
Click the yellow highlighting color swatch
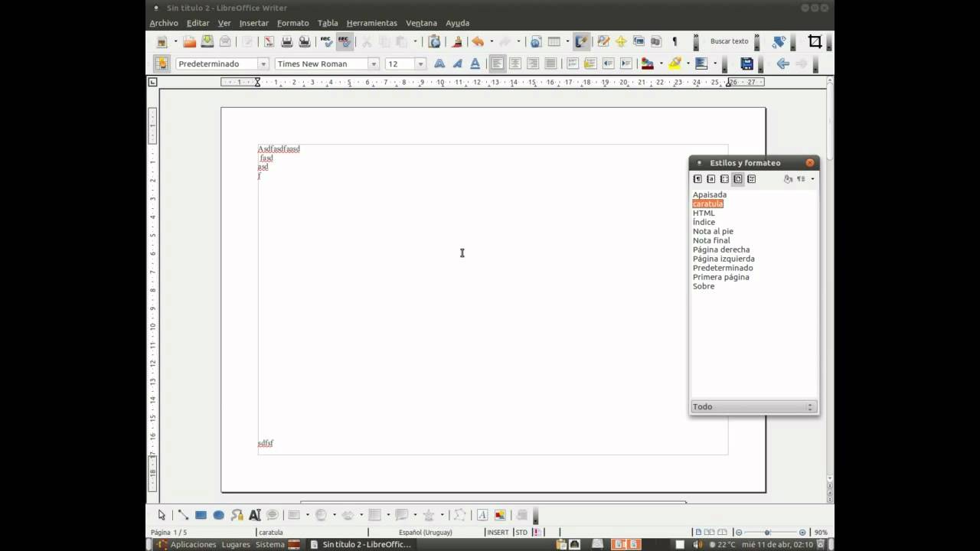click(675, 64)
